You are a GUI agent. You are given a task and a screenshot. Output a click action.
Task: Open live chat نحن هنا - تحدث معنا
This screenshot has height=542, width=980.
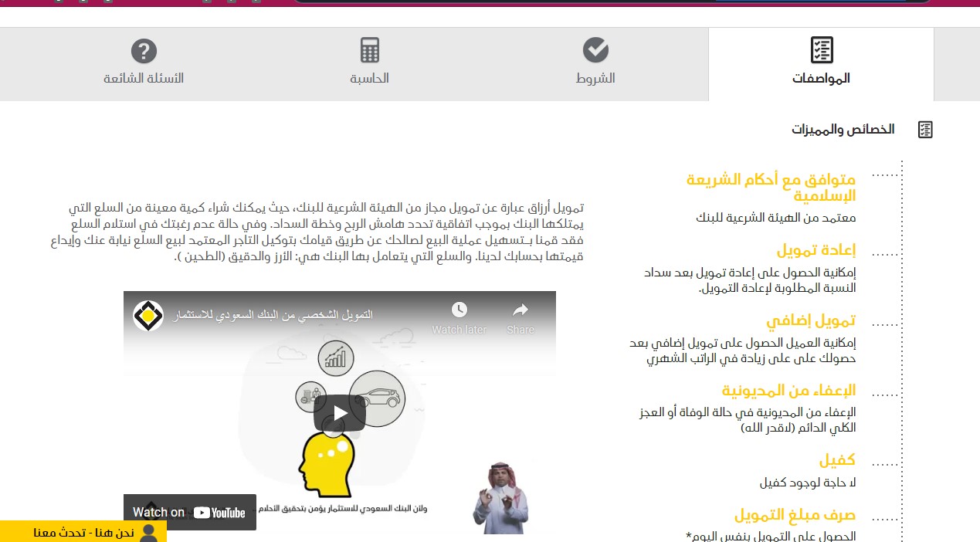[83, 532]
